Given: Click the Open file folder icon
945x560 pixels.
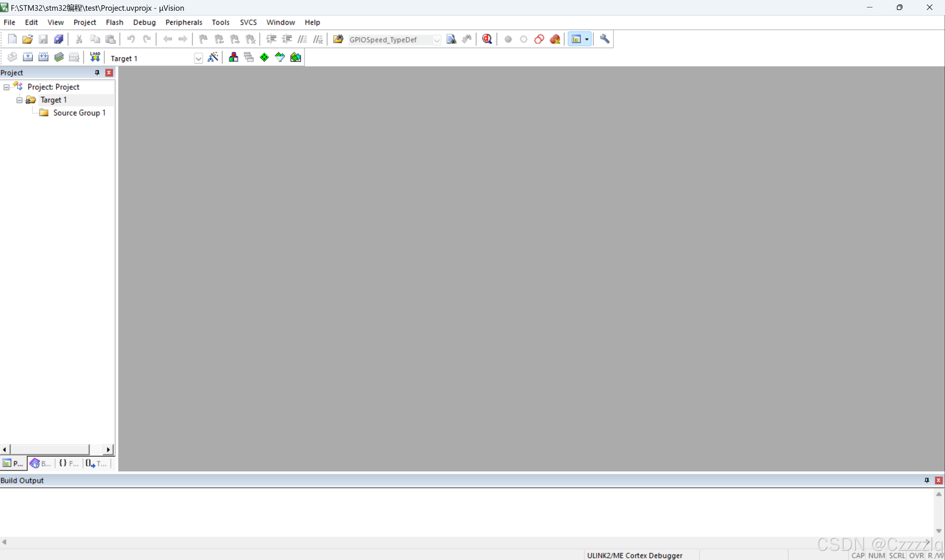Looking at the screenshot, I should 27,39.
